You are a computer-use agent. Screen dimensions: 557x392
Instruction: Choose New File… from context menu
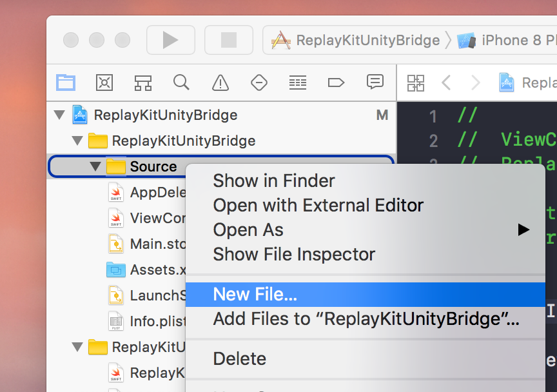[255, 295]
